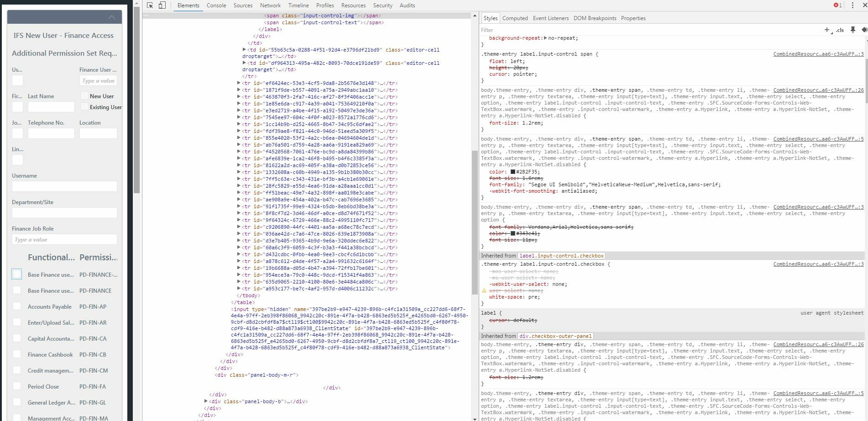Open the Event Listeners tab
This screenshot has width=868, height=421.
[551, 18]
